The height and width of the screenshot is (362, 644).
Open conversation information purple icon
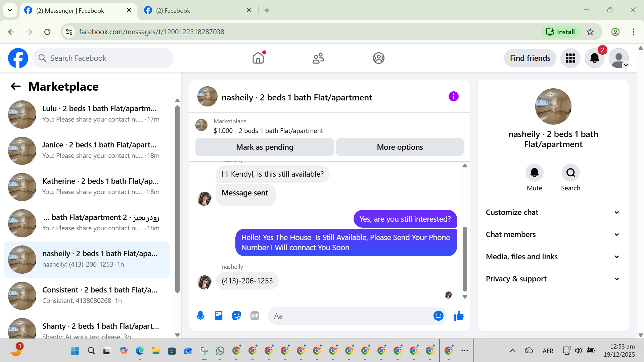(453, 97)
